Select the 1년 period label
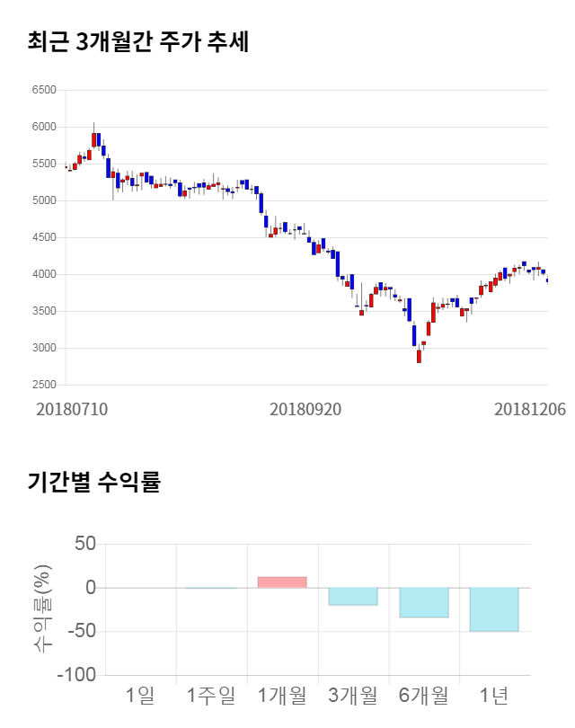 pyautogui.click(x=495, y=695)
